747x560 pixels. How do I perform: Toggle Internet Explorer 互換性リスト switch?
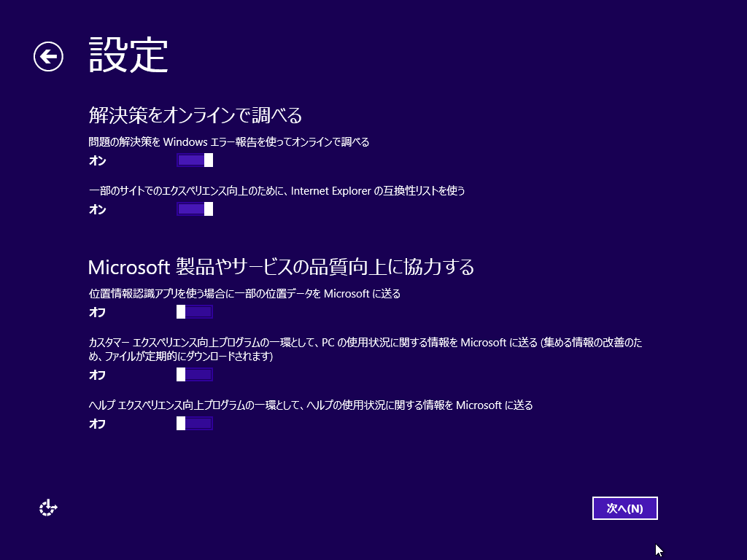click(195, 209)
